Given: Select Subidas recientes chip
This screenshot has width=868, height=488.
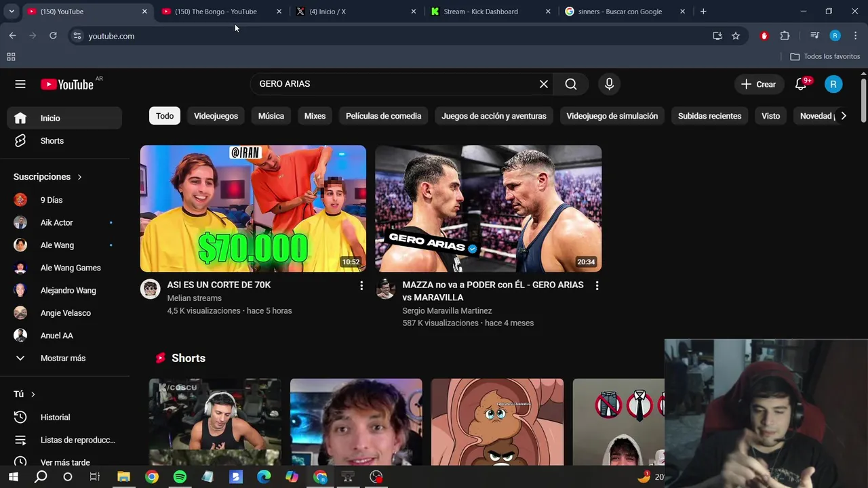Looking at the screenshot, I should coord(709,116).
